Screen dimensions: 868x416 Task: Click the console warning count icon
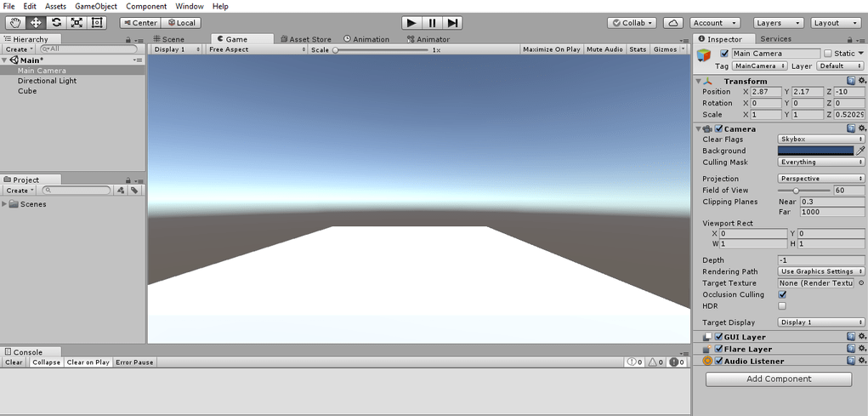click(x=655, y=362)
